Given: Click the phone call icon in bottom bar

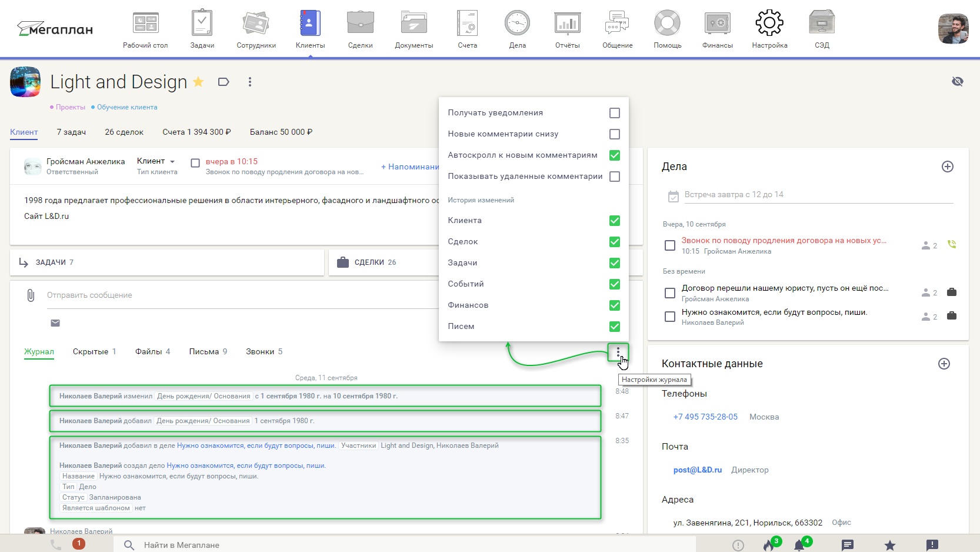Looking at the screenshot, I should point(56,545).
